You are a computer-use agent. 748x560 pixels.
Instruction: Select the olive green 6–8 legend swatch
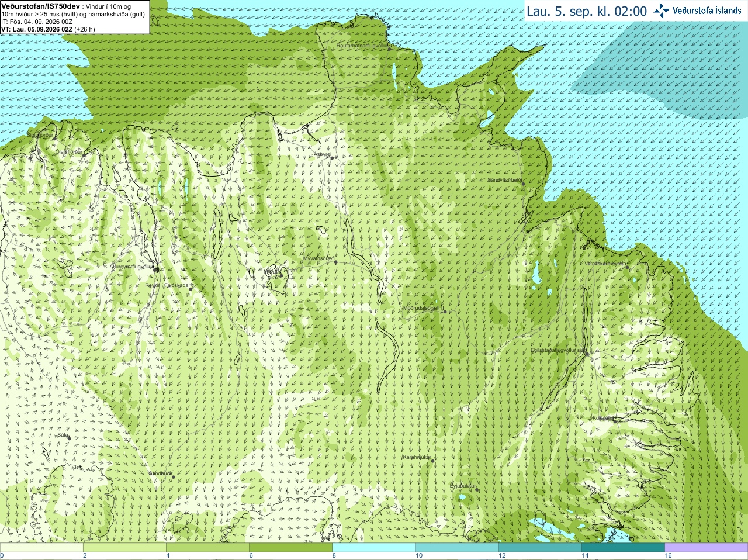tap(291, 548)
